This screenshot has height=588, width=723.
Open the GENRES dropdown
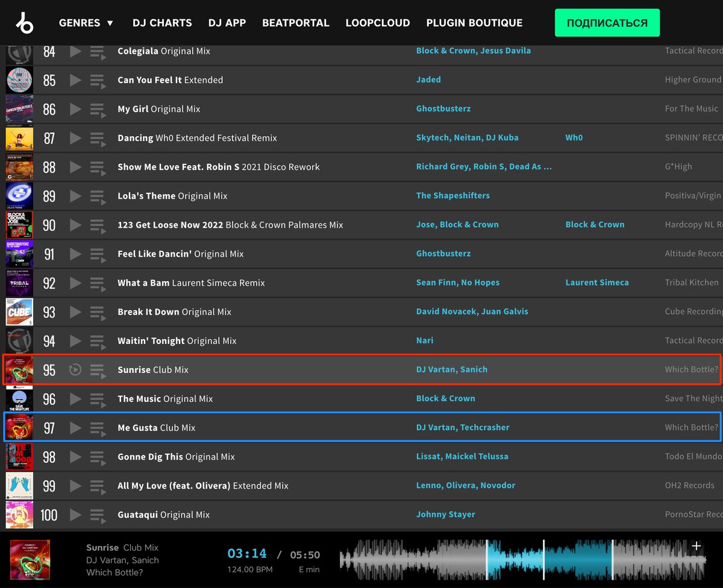(86, 22)
